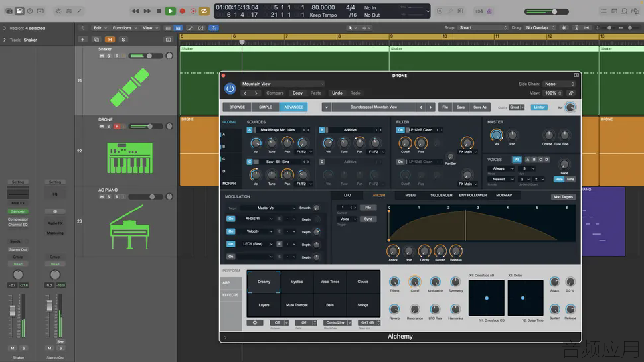This screenshot has height=362, width=644.
Task: Switch Alchemy to BROWSE view
Action: click(237, 107)
